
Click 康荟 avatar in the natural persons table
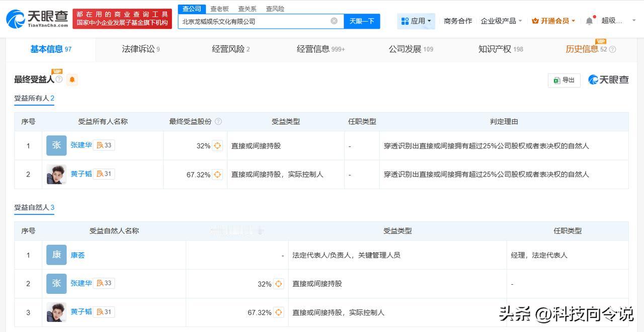coord(56,255)
